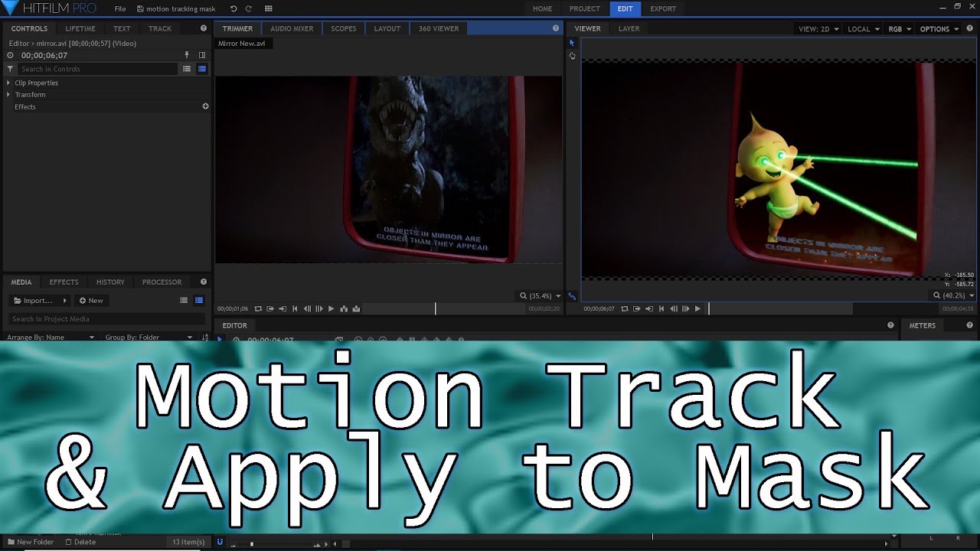Play the Trimmer clip
The height and width of the screenshot is (551, 980).
[x=331, y=308]
